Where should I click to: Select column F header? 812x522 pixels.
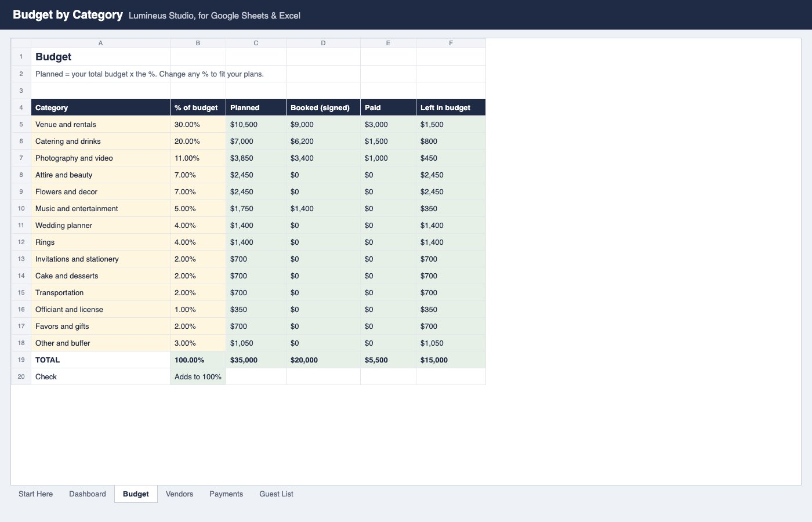tap(451, 43)
